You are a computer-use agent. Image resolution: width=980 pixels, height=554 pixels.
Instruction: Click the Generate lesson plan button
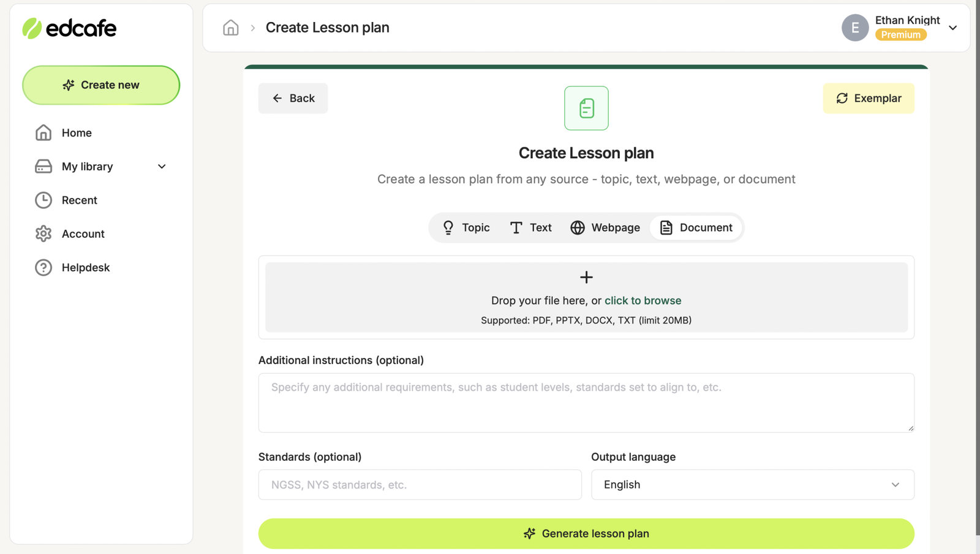point(586,533)
